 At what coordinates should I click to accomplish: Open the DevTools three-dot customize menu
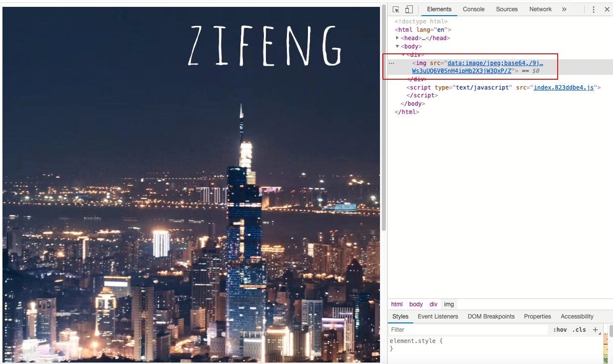[593, 9]
